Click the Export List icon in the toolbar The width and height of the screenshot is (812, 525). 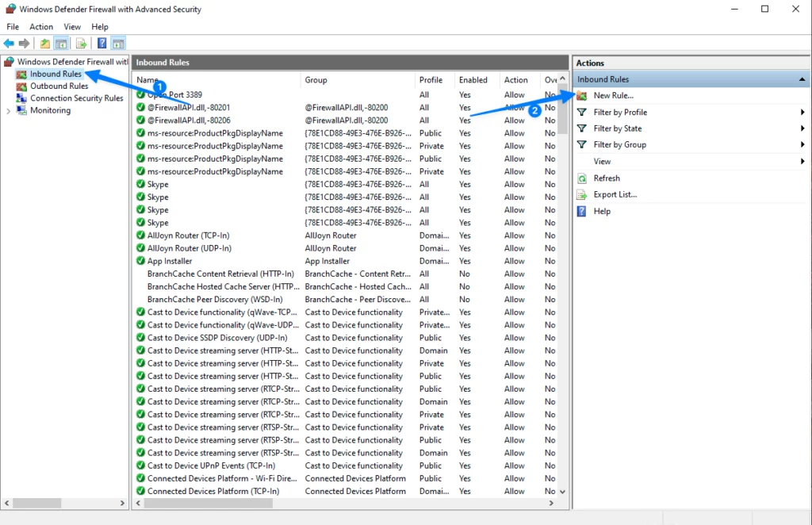coord(80,44)
